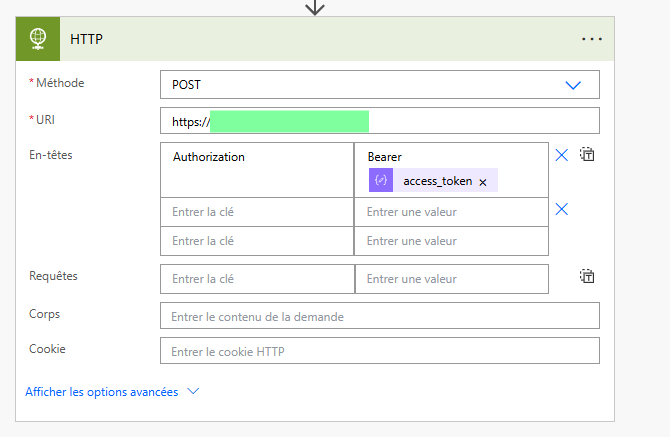Click the purple expression icon on access_token

tap(380, 181)
